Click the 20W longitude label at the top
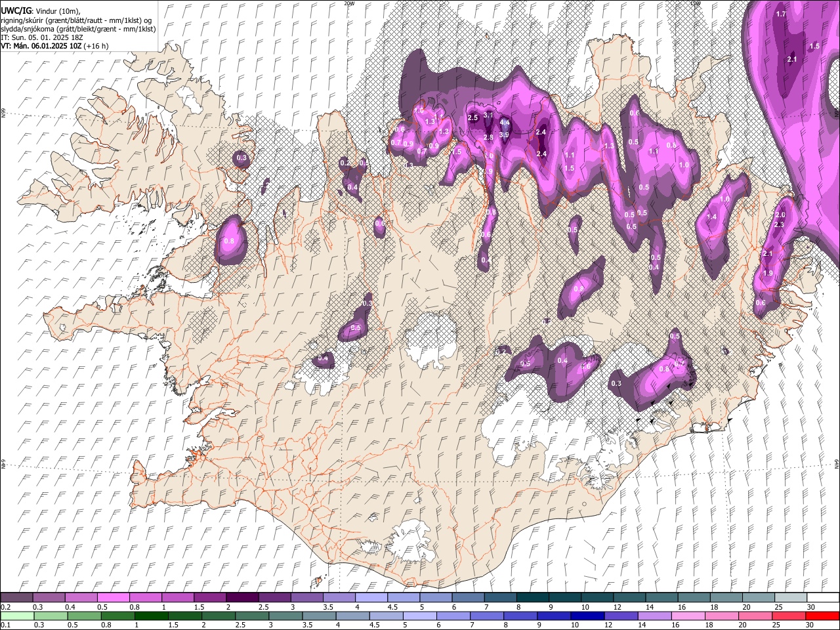Viewport: 840px width, 630px height. point(349,3)
